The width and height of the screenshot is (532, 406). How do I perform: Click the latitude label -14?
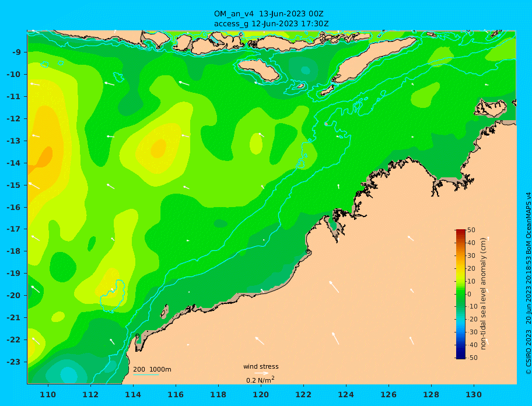click(x=14, y=163)
